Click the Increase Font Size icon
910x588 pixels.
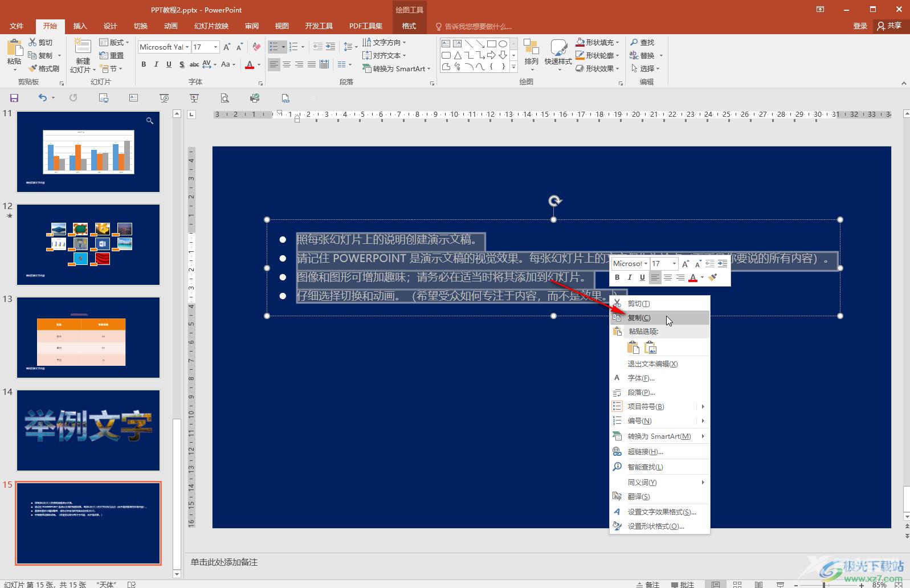(227, 47)
